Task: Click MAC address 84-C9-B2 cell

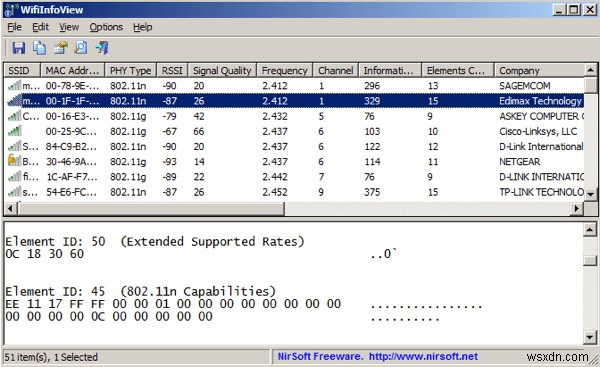Action: 71,146
